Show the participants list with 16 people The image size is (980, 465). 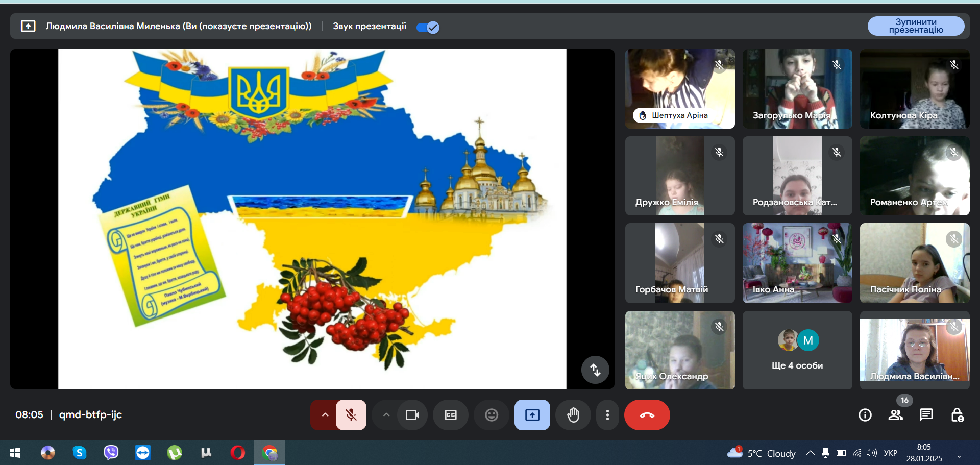pyautogui.click(x=896, y=415)
